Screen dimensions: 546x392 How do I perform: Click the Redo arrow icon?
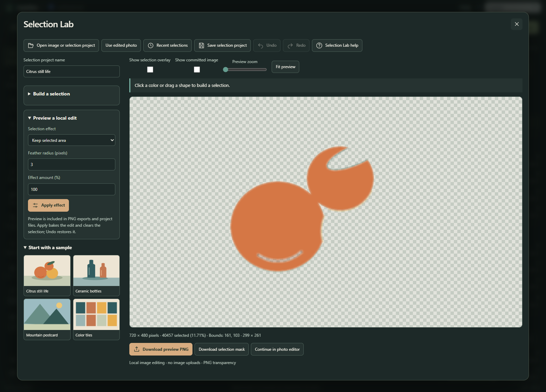pyautogui.click(x=290, y=45)
